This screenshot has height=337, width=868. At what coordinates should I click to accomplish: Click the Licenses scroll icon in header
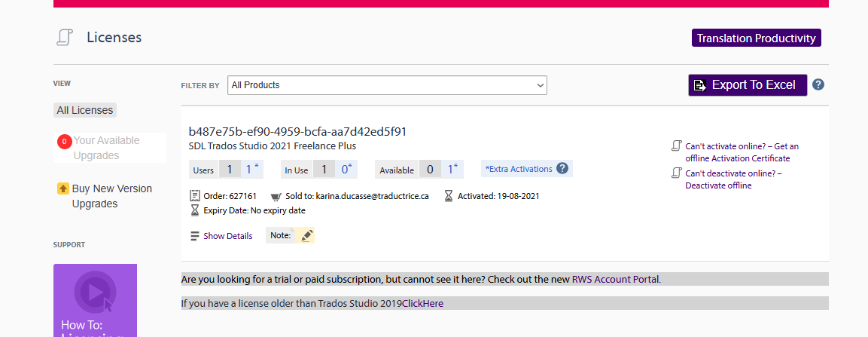(65, 38)
